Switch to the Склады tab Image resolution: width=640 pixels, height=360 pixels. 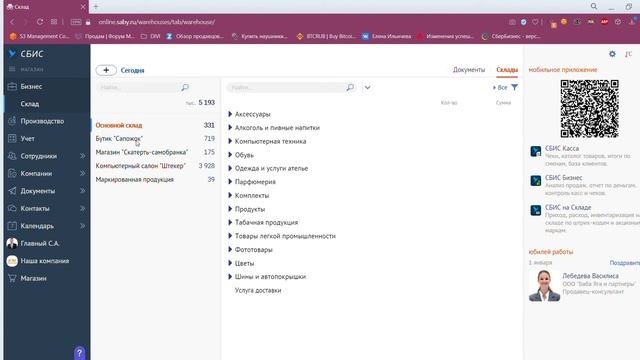[507, 70]
